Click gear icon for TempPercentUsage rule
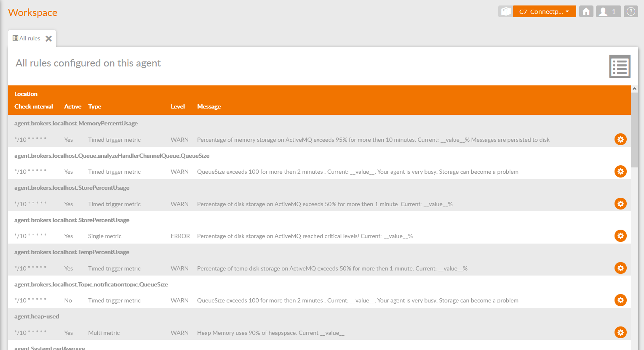The image size is (644, 350). [x=620, y=268]
